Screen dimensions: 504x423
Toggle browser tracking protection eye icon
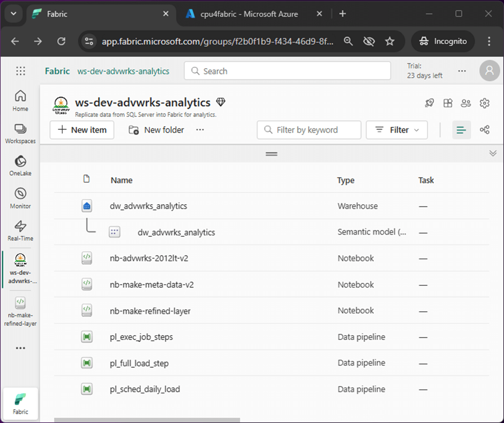[x=369, y=41]
